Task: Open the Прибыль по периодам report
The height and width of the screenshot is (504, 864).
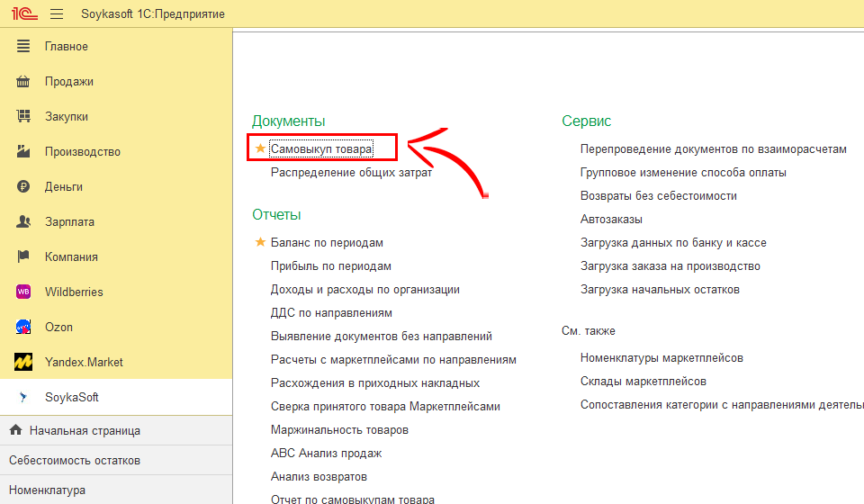Action: [x=330, y=266]
